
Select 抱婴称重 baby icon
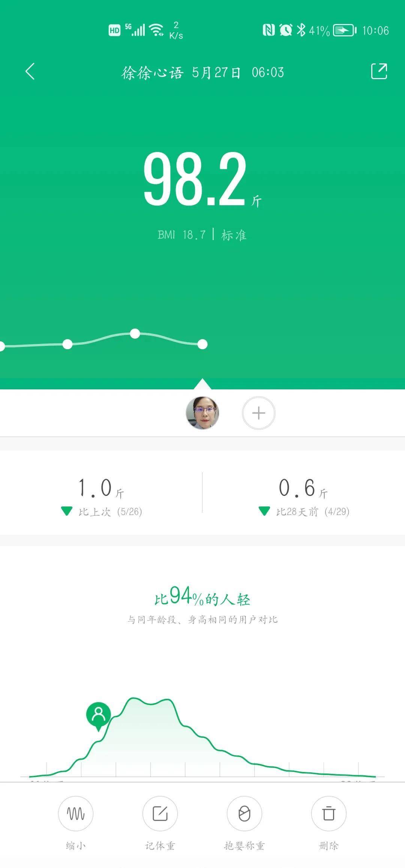(x=244, y=814)
